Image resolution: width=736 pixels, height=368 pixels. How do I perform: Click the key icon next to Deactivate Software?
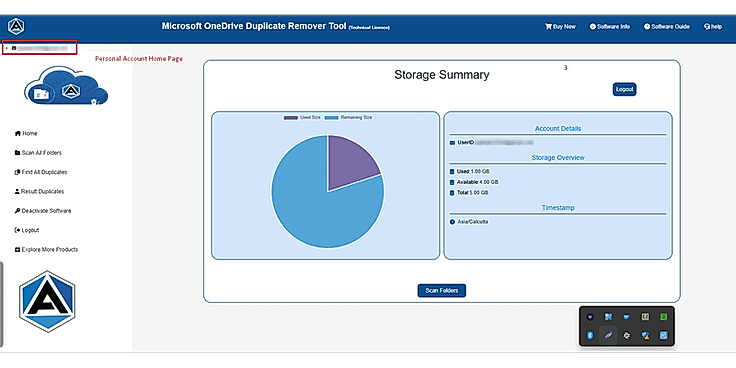point(18,211)
